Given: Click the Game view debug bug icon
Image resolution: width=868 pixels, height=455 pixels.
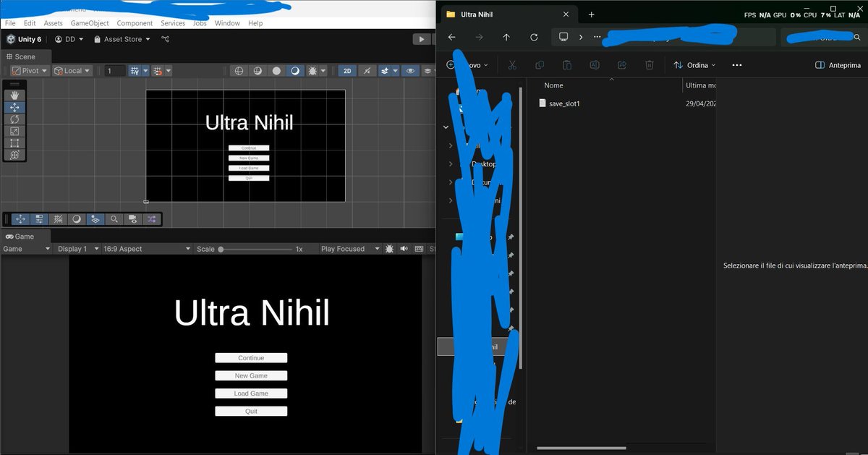Looking at the screenshot, I should click(390, 249).
